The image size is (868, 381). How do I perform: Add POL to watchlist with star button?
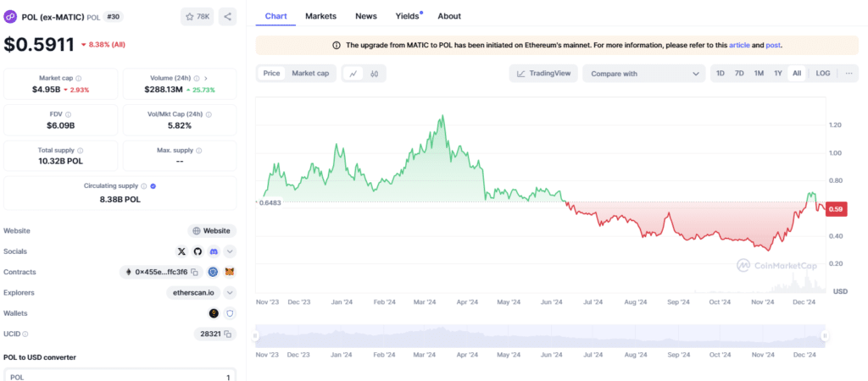point(197,17)
